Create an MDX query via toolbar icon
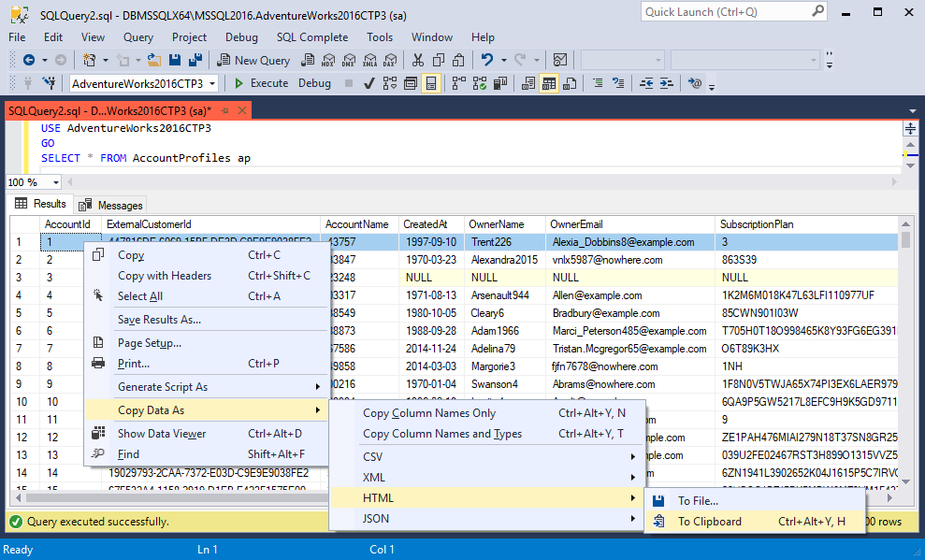 point(328,60)
